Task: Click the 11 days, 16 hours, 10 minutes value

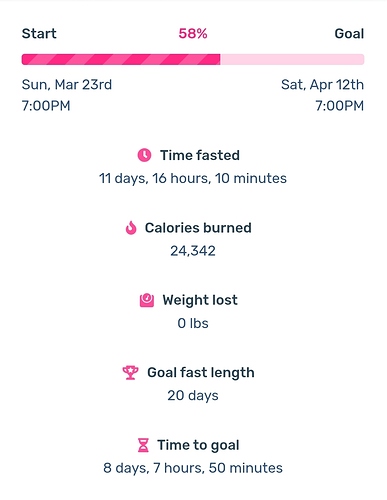Action: click(x=193, y=178)
